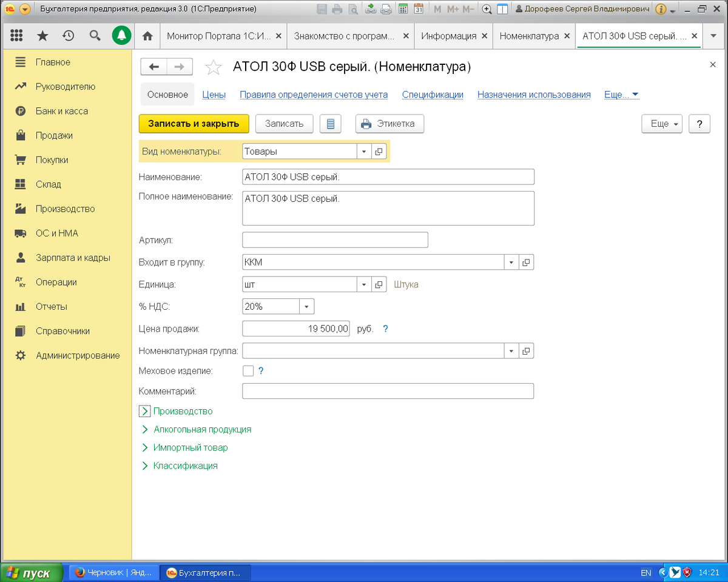Open Назначения использования link
The image size is (728, 582).
(x=534, y=95)
